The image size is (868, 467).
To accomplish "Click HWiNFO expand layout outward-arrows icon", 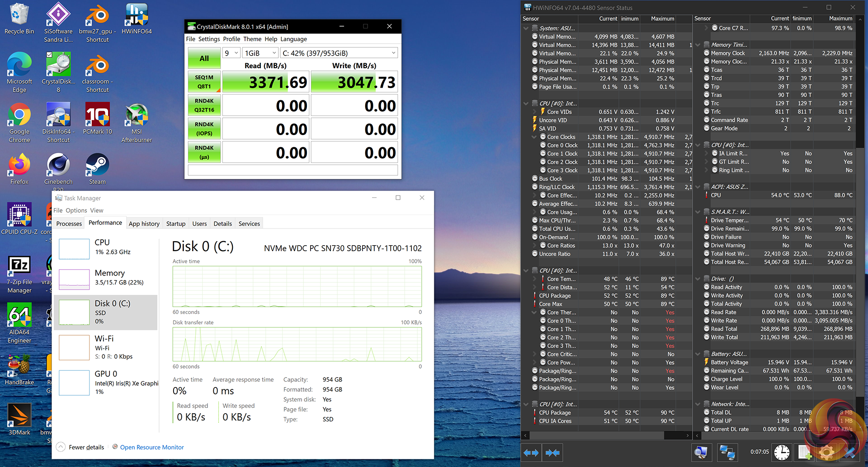I will [x=531, y=453].
